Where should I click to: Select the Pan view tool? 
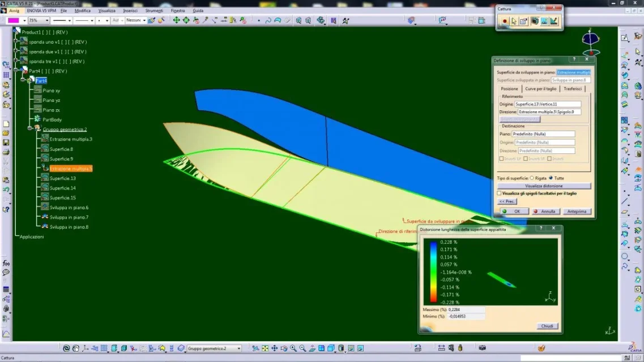[274, 348]
